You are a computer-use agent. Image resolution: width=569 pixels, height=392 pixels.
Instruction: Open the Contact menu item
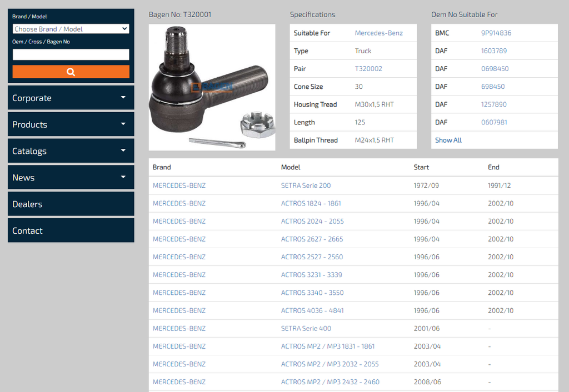[x=71, y=230]
